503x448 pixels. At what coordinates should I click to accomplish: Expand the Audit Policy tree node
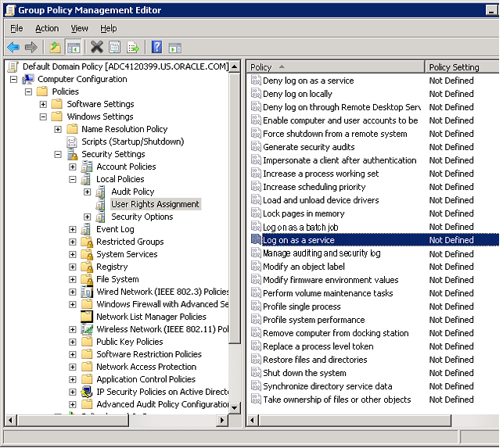pyautogui.click(x=88, y=192)
